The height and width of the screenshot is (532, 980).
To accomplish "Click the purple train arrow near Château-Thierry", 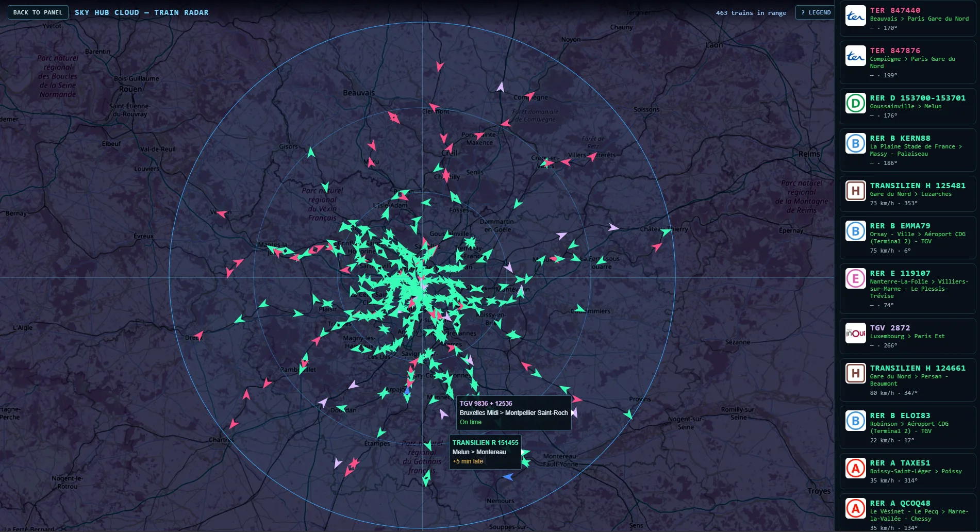I will 613,227.
